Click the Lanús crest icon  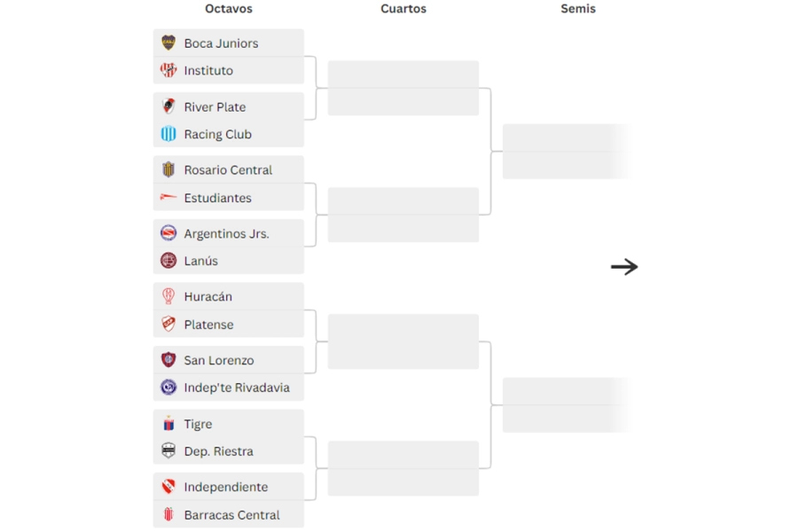click(168, 261)
